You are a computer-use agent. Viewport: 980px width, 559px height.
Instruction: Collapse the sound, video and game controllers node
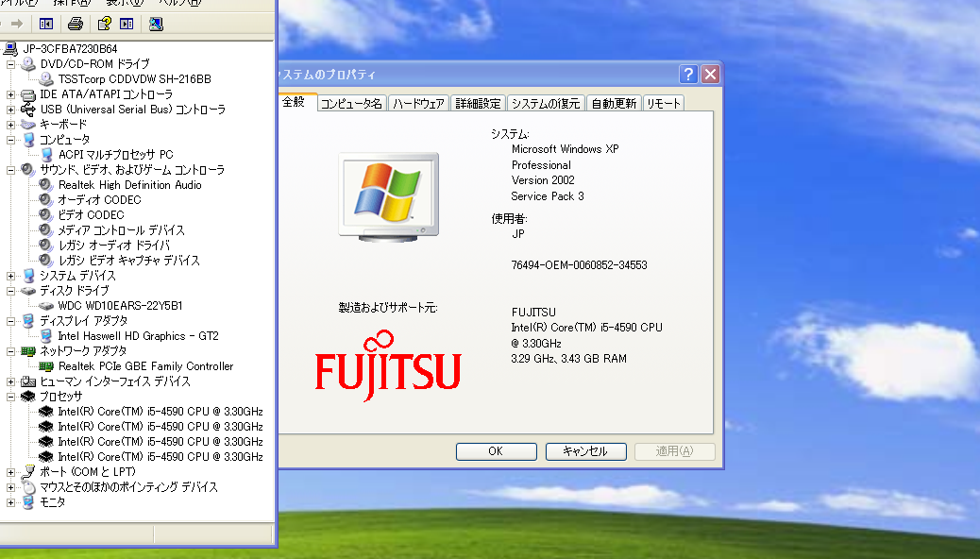tap(10, 170)
